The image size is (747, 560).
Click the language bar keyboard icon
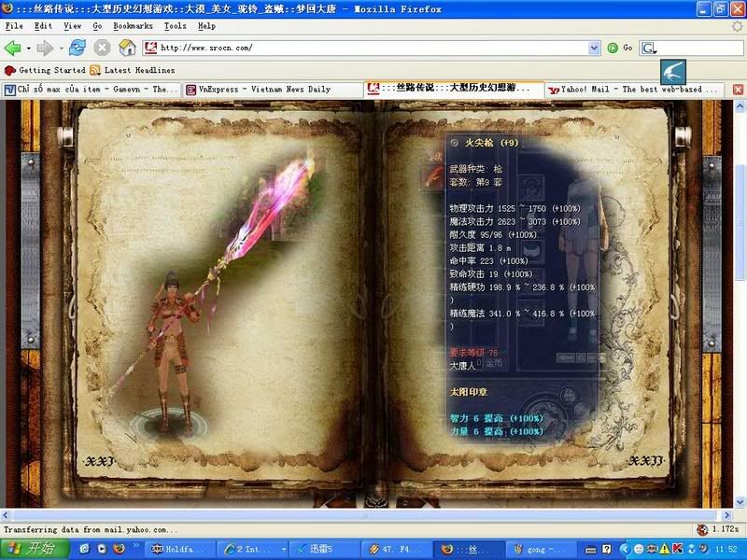(591, 550)
